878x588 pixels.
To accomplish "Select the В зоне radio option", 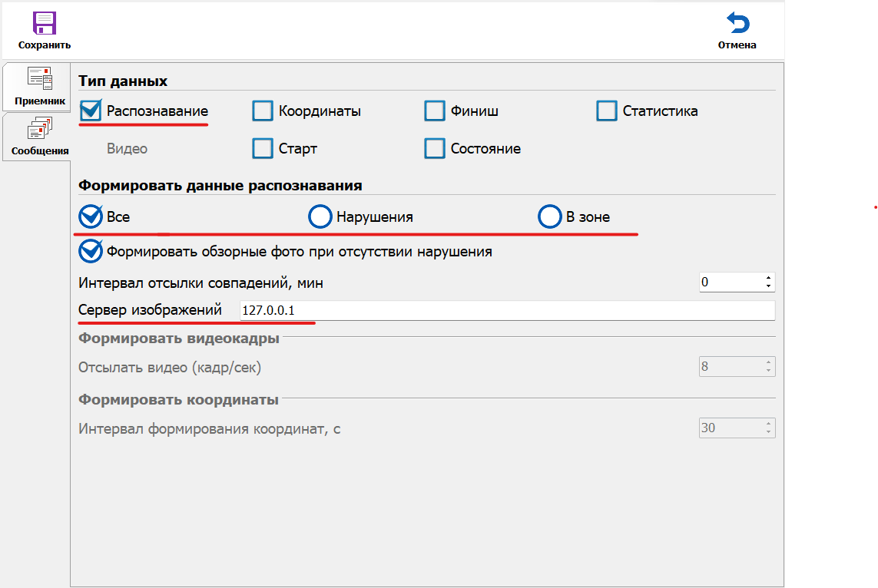I will [550, 217].
